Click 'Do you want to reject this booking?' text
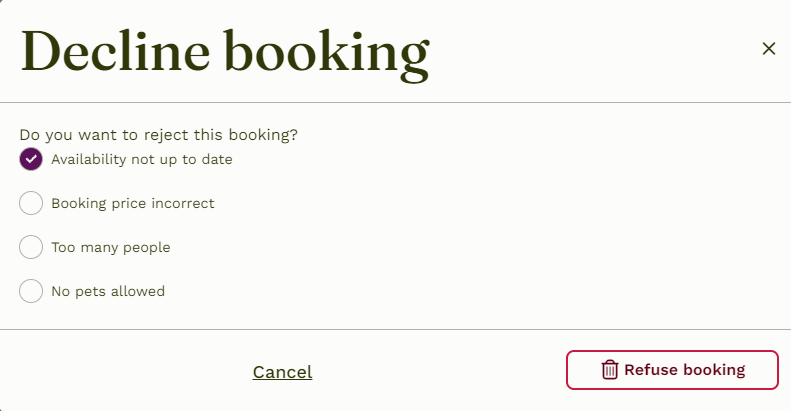 (x=158, y=135)
